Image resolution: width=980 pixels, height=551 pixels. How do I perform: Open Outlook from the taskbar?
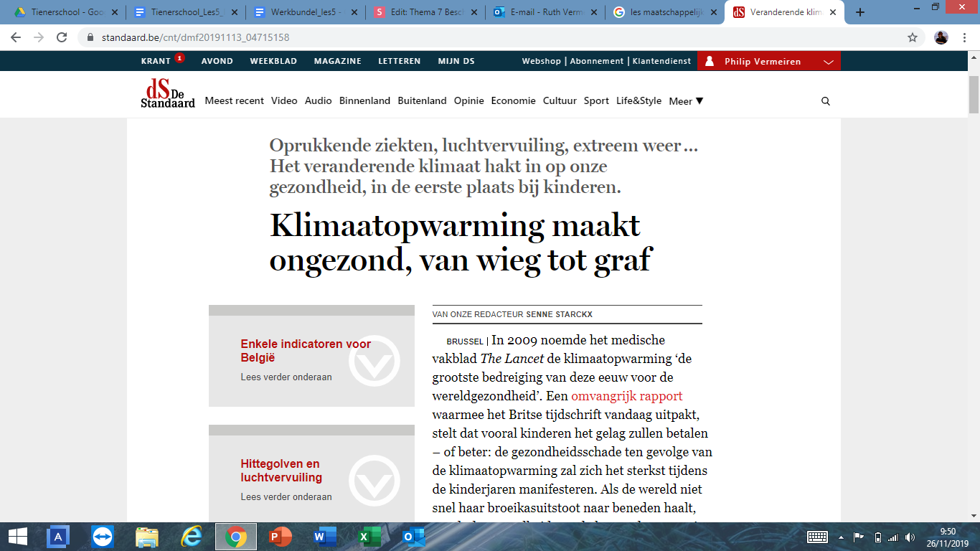[414, 537]
